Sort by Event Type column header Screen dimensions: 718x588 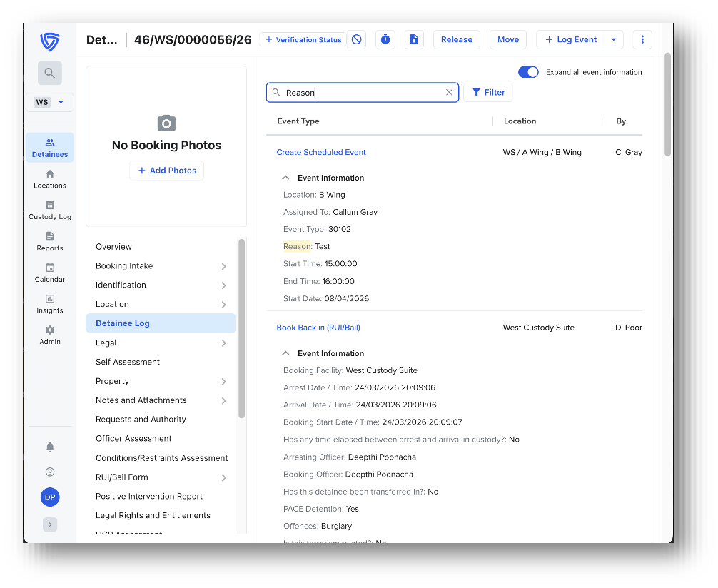(298, 121)
